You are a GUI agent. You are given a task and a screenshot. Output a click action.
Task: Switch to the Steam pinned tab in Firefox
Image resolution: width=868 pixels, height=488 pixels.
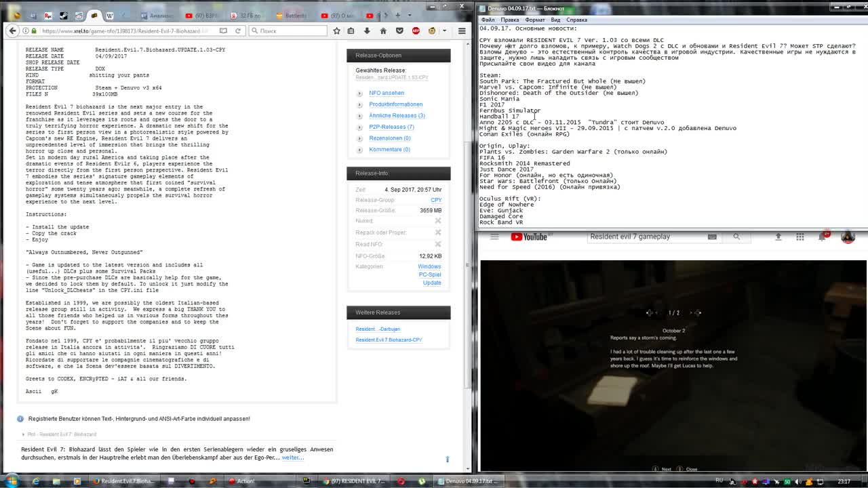(x=64, y=15)
